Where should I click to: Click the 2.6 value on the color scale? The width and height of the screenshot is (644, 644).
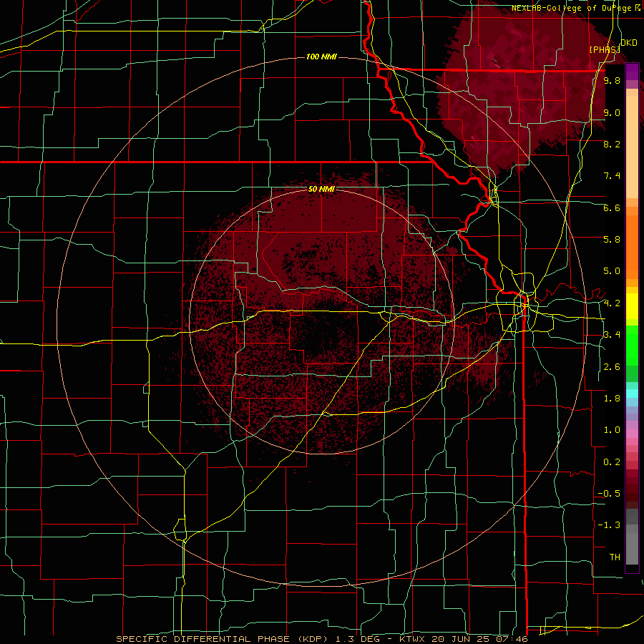(x=612, y=367)
